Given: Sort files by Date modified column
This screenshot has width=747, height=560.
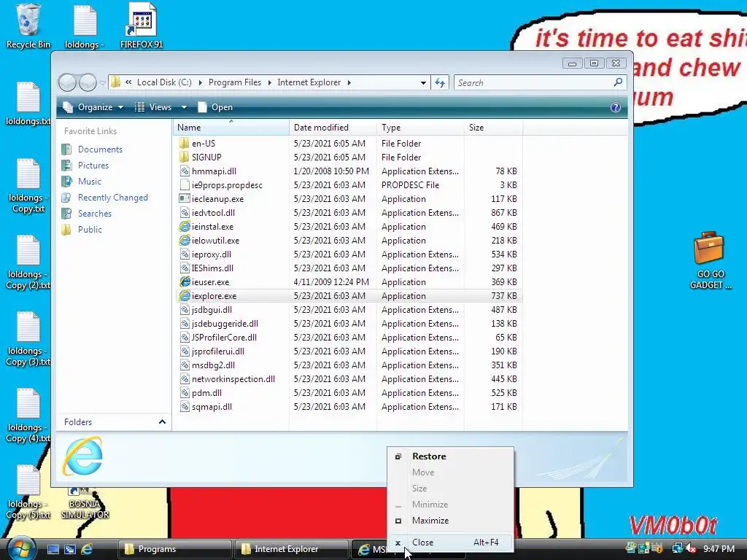Looking at the screenshot, I should click(333, 128).
